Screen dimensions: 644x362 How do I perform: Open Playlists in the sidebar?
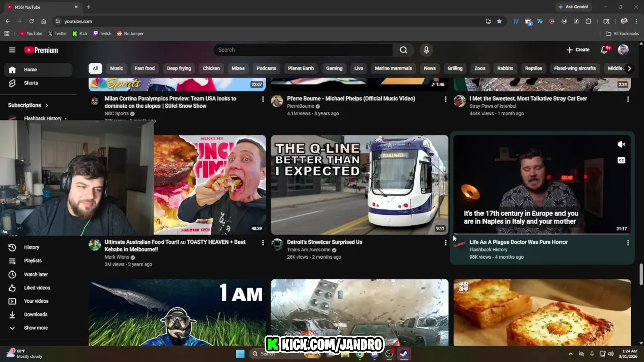(x=38, y=261)
